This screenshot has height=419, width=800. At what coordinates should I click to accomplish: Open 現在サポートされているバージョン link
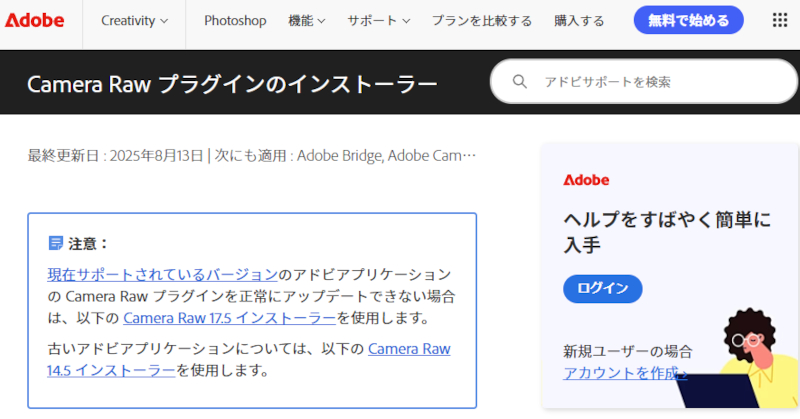click(162, 274)
